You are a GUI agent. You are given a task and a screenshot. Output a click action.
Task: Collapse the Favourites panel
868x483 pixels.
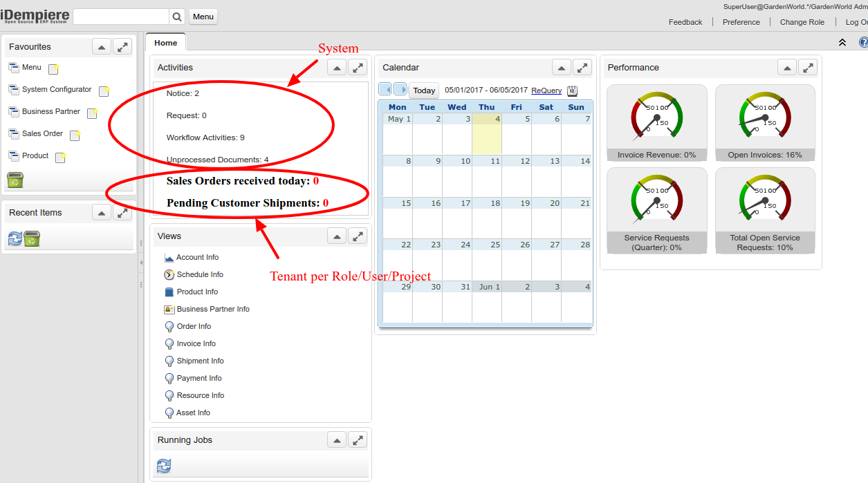(102, 47)
